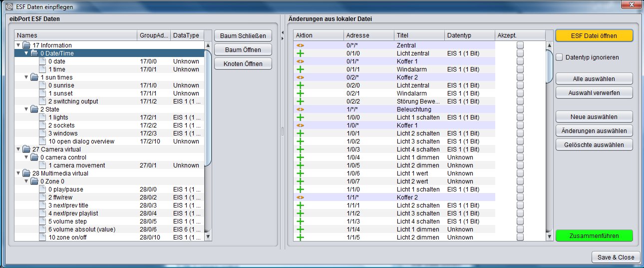Click the folder icon of 17 Information

tap(26, 45)
